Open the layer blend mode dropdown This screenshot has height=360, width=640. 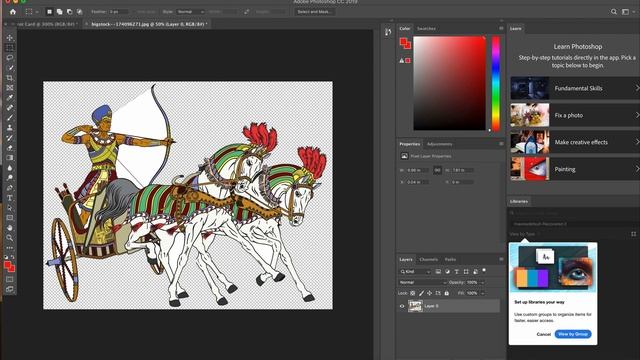click(x=422, y=282)
